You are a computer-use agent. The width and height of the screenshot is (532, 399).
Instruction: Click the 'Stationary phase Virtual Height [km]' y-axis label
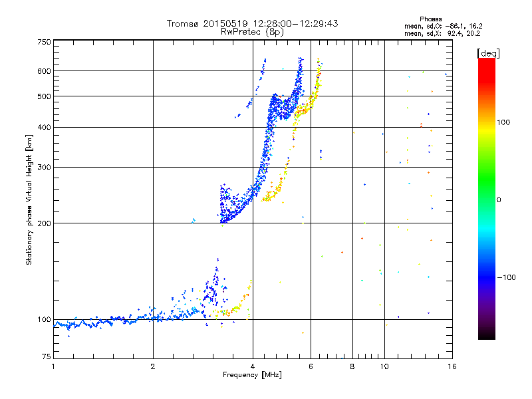[29, 199]
